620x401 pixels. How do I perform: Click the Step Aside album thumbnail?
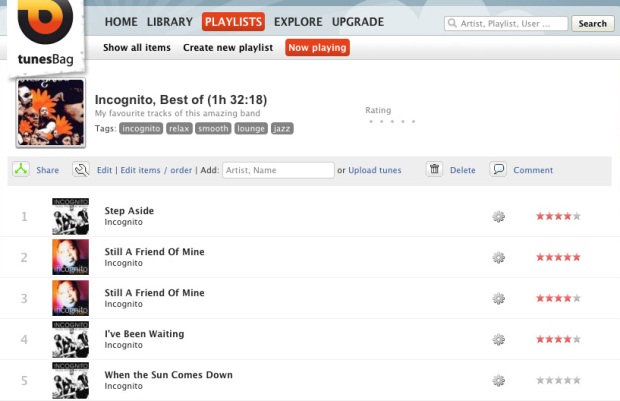point(70,216)
